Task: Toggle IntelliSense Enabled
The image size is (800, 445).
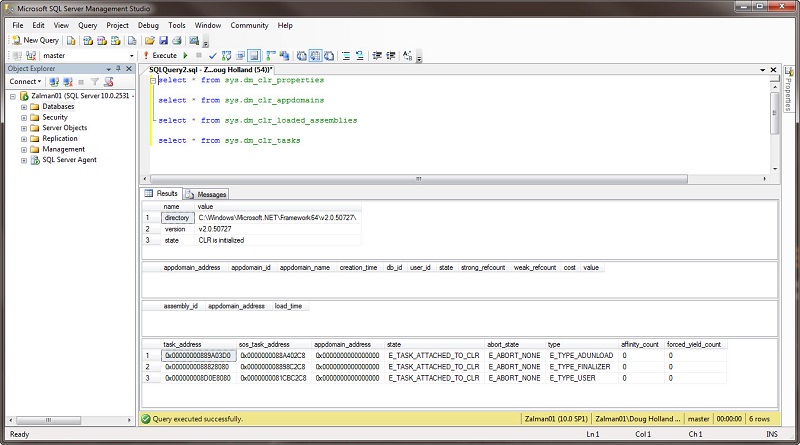Action: tap(254, 56)
